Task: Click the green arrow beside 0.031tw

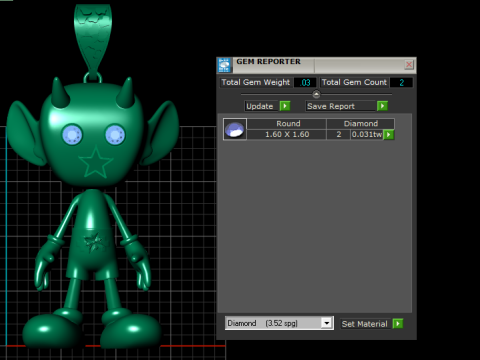Action: pyautogui.click(x=389, y=135)
